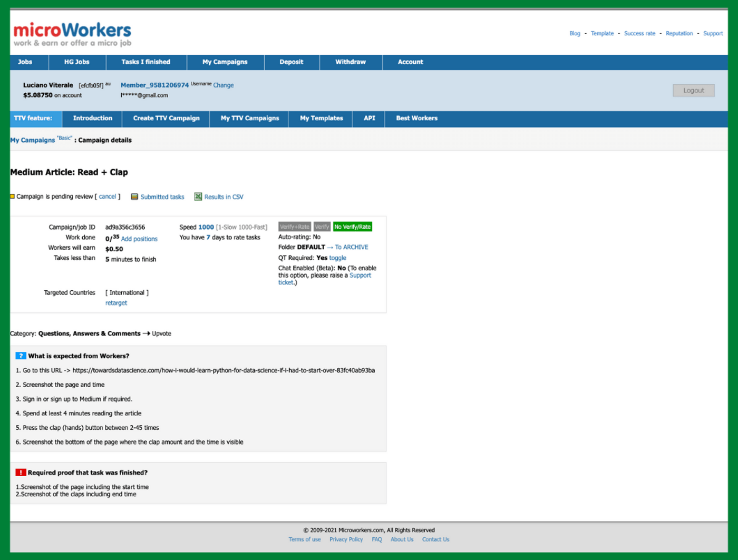This screenshot has width=738, height=560.
Task: Click the [ International ] targeted countries value
Action: pos(127,293)
